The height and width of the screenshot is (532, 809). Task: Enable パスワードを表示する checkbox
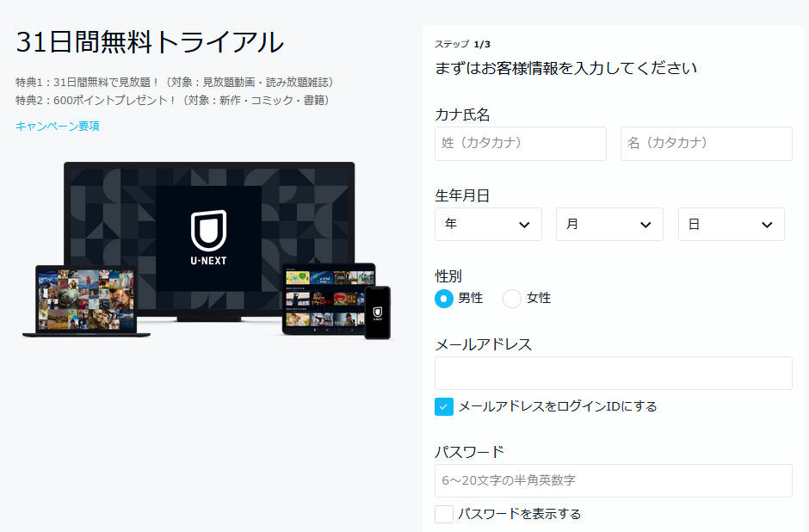tap(444, 514)
